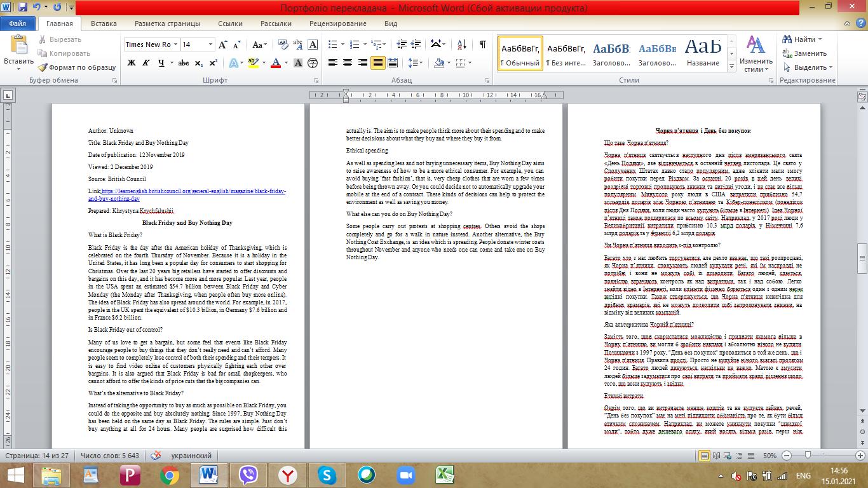Open the Viber app from the taskbar

(x=248, y=475)
